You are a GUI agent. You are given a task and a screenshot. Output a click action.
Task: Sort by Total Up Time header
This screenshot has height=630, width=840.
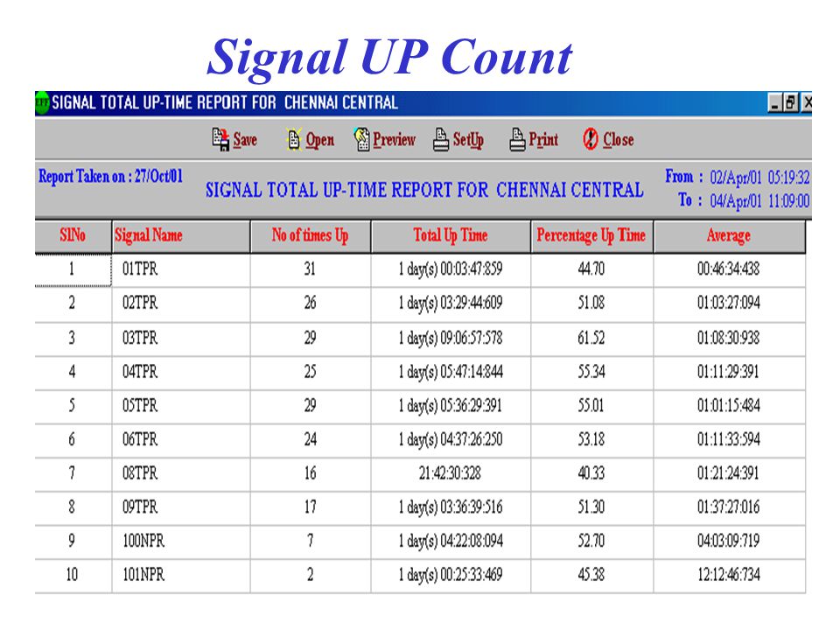(x=451, y=235)
